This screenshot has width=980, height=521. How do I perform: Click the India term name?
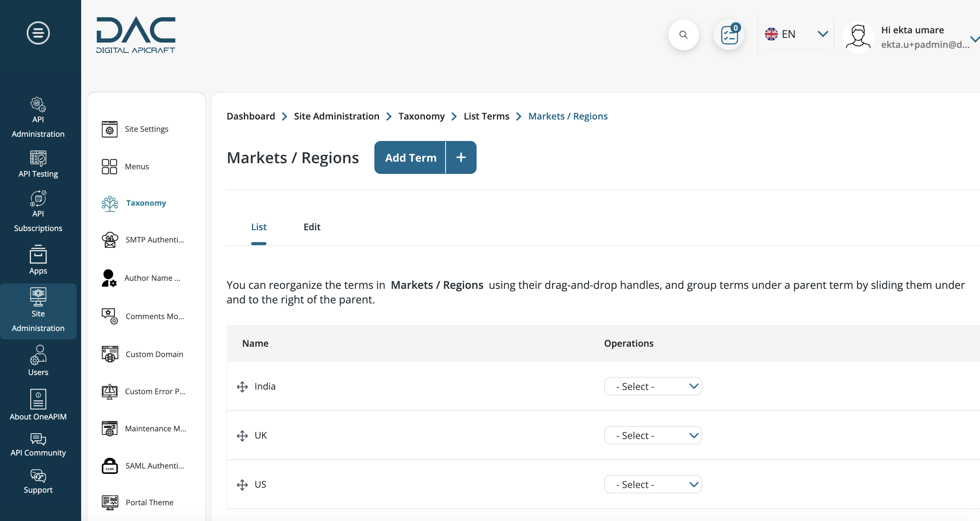265,386
